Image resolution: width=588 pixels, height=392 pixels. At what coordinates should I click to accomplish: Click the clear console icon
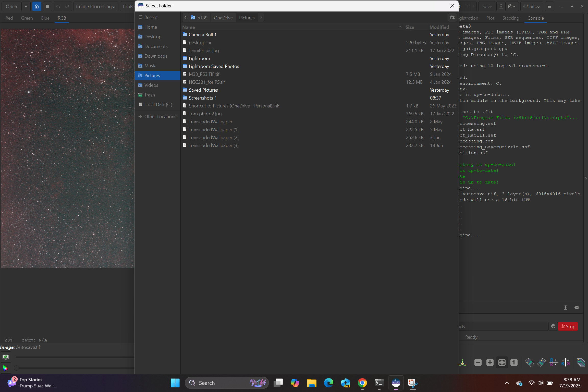click(x=577, y=308)
